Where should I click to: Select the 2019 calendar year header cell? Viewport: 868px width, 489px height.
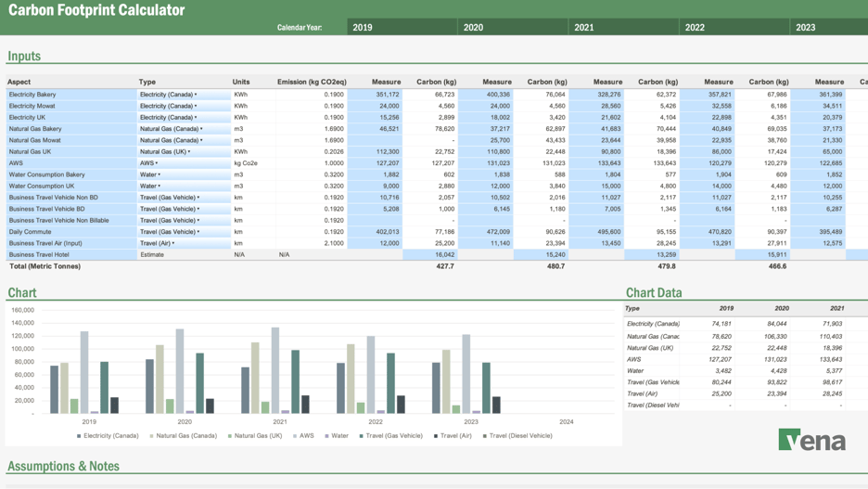(x=402, y=27)
